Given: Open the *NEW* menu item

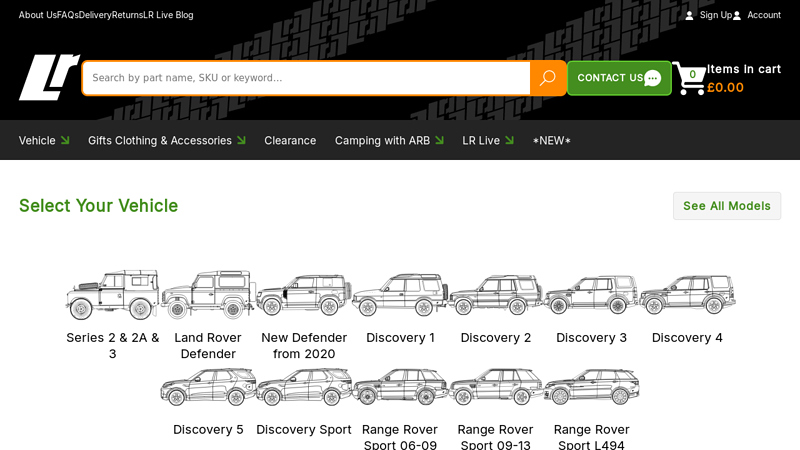Looking at the screenshot, I should point(552,141).
